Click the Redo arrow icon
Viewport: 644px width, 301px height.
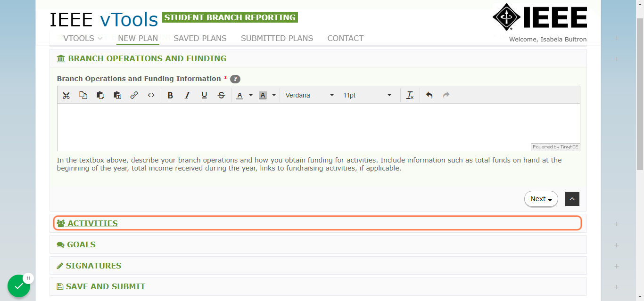click(x=446, y=95)
